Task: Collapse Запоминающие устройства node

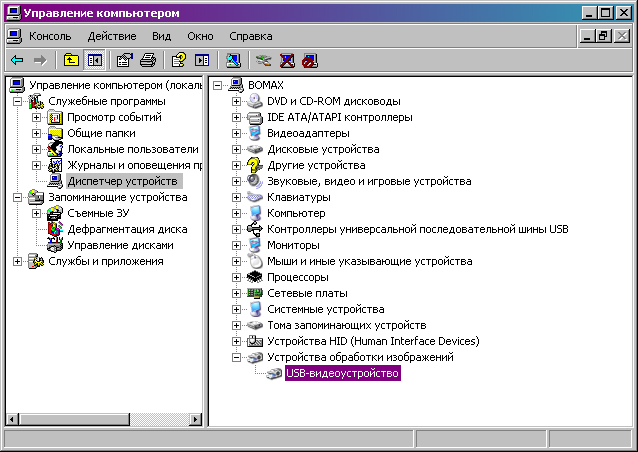Action: tap(17, 197)
